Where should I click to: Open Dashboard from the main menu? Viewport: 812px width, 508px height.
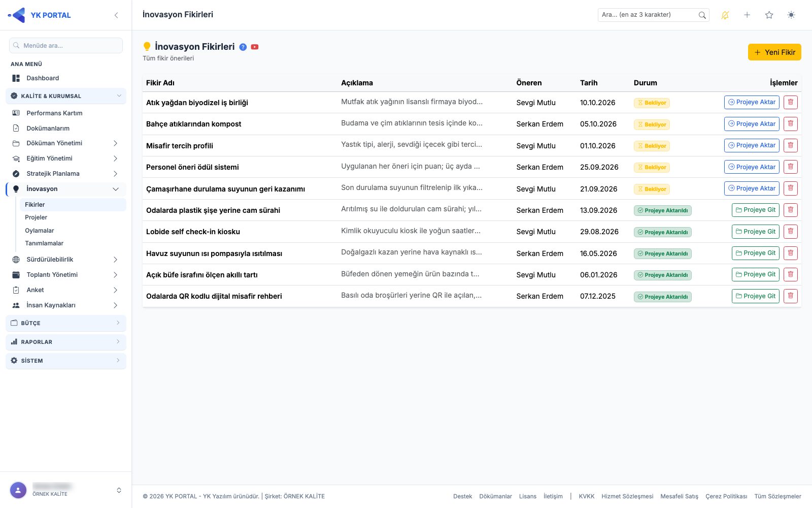click(x=66, y=78)
